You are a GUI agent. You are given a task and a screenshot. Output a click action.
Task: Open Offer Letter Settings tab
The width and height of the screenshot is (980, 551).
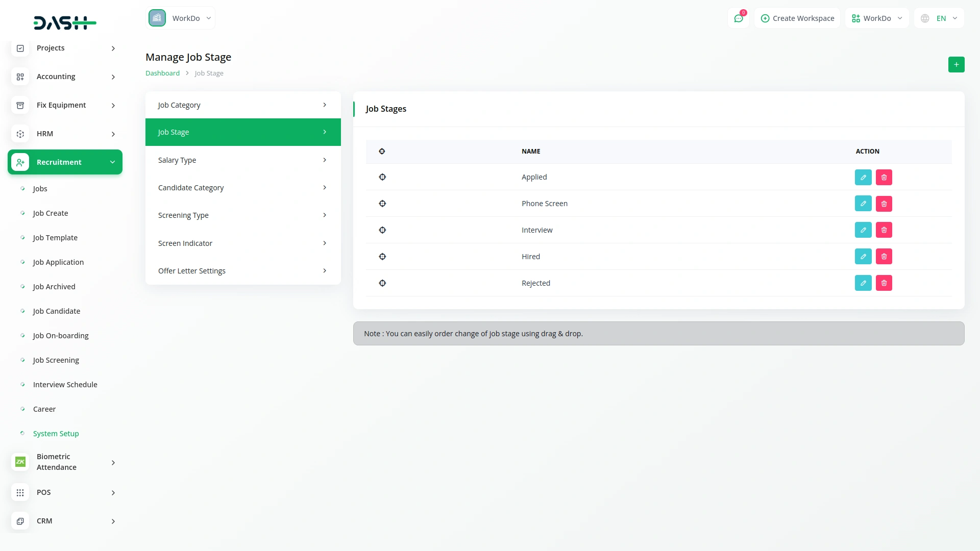tap(243, 271)
